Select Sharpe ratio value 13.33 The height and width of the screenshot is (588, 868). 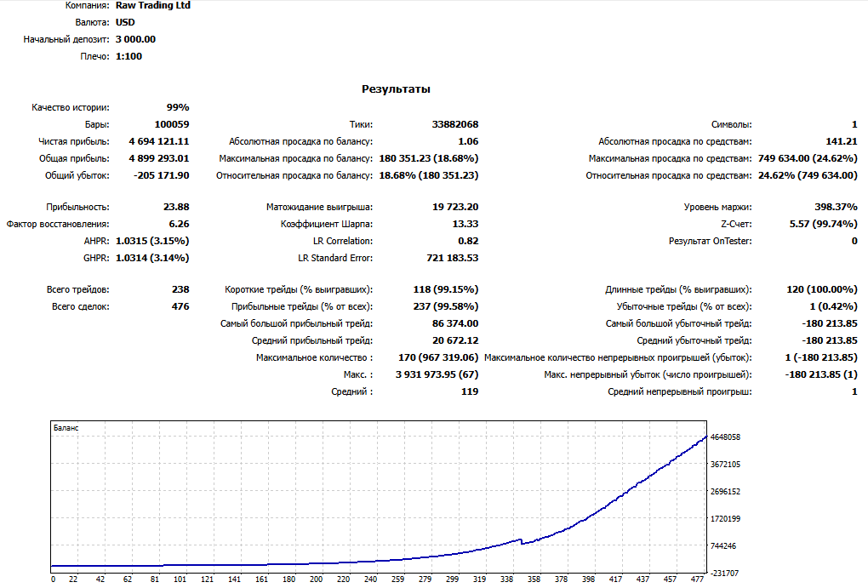465,225
